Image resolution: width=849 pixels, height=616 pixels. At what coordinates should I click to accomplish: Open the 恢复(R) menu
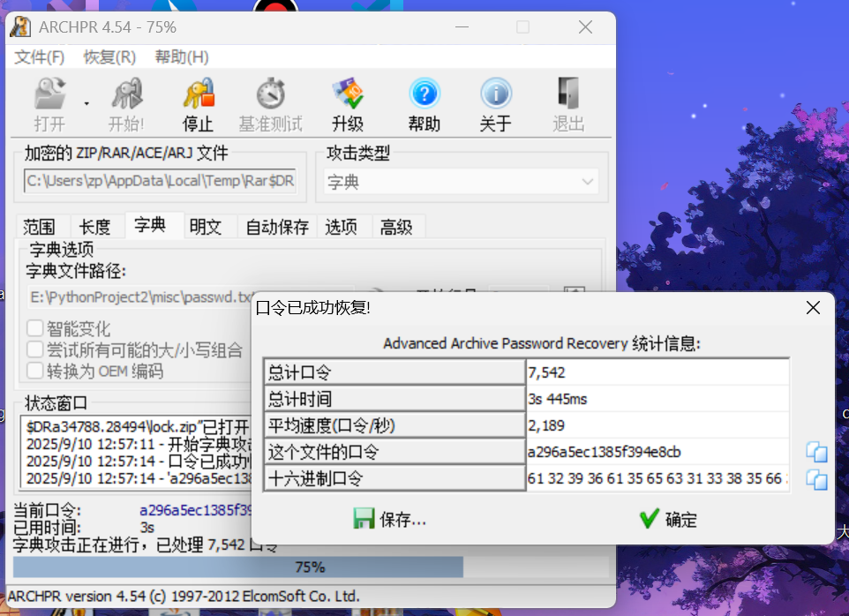pyautogui.click(x=109, y=56)
